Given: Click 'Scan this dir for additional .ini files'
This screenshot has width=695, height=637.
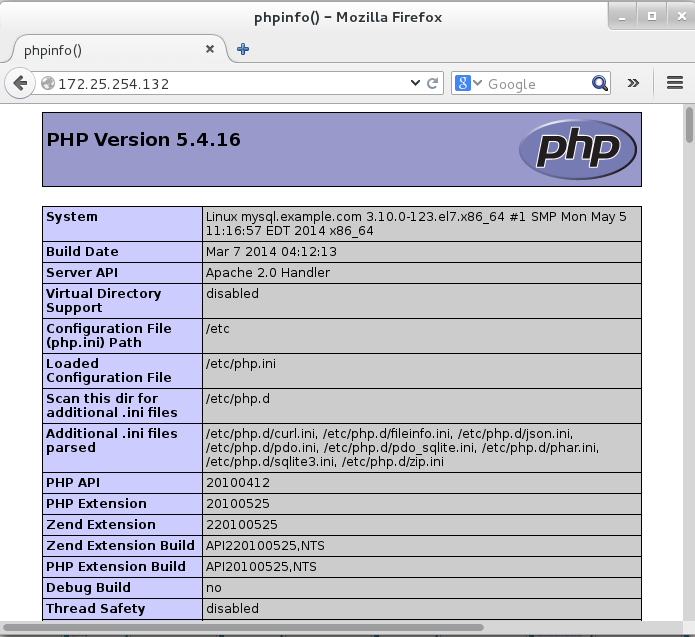Looking at the screenshot, I should 112,406.
